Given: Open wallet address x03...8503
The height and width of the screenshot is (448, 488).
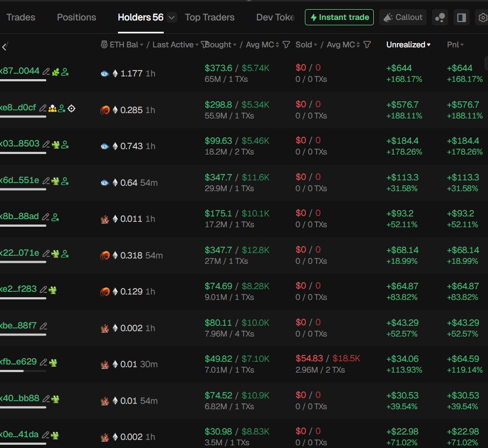Looking at the screenshot, I should point(19,144).
